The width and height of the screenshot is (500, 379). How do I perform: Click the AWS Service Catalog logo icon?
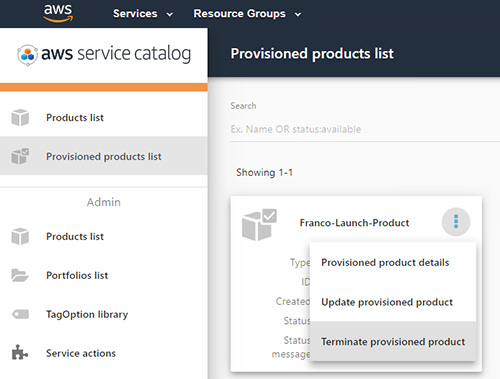pos(27,55)
